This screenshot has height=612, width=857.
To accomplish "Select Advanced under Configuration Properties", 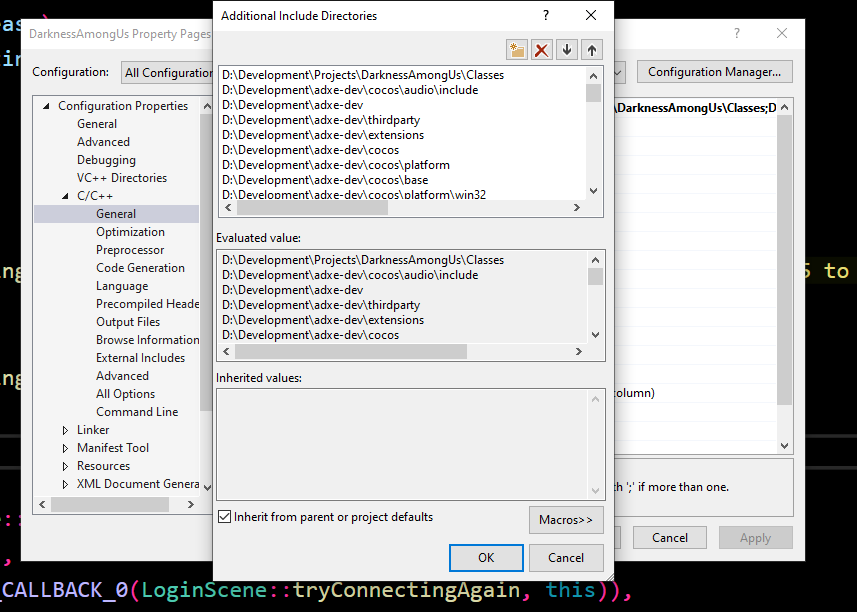I will pos(103,142).
